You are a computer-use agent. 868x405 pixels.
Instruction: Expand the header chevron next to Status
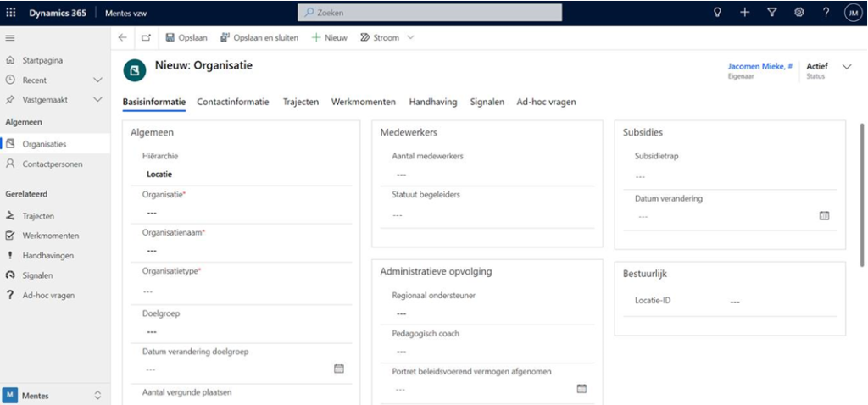[847, 67]
